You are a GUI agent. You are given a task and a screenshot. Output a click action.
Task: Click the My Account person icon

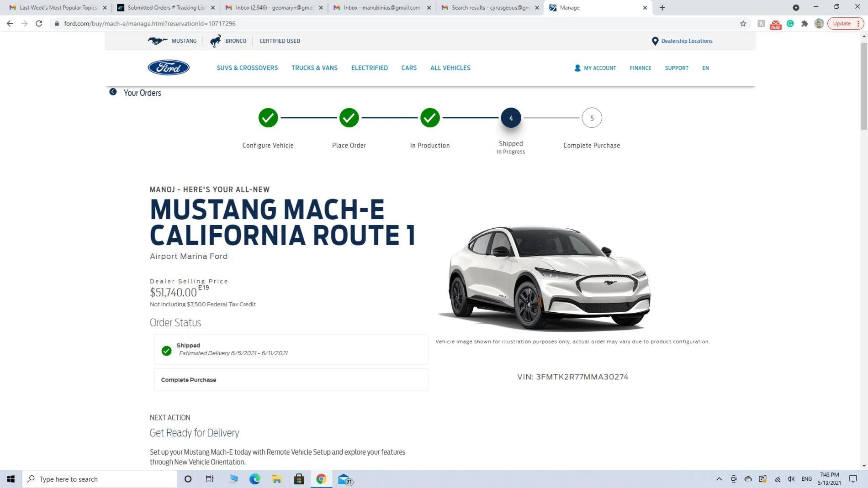pos(577,68)
